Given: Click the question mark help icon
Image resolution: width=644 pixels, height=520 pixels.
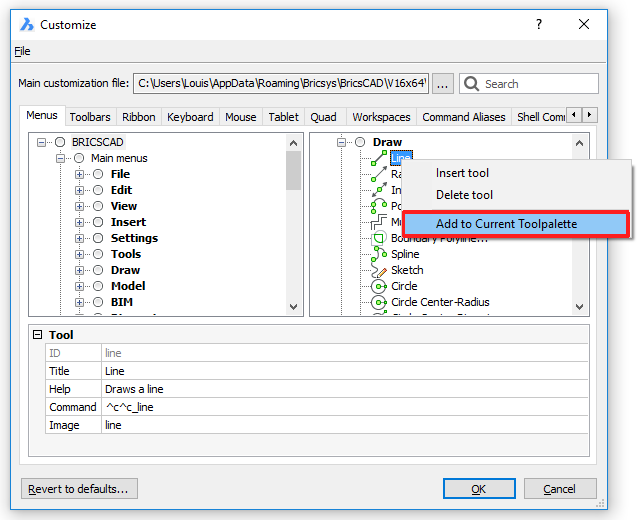Looking at the screenshot, I should coord(539,24).
